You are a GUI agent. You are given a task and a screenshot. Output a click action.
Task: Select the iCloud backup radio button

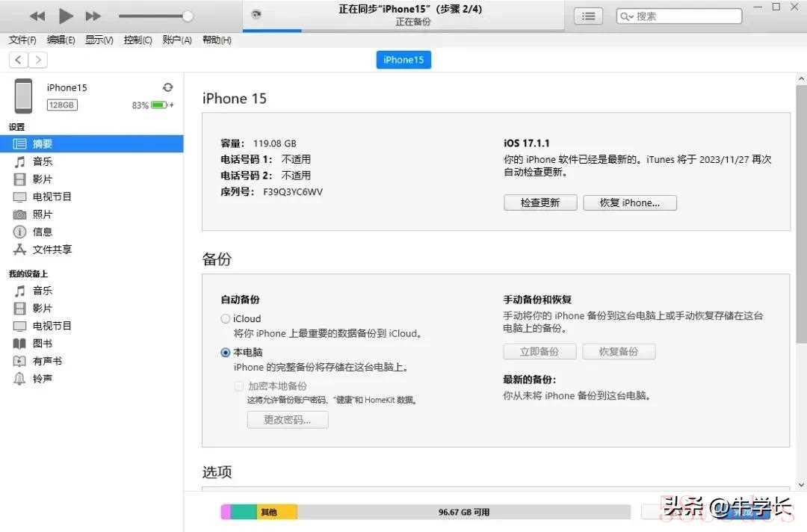tap(226, 319)
